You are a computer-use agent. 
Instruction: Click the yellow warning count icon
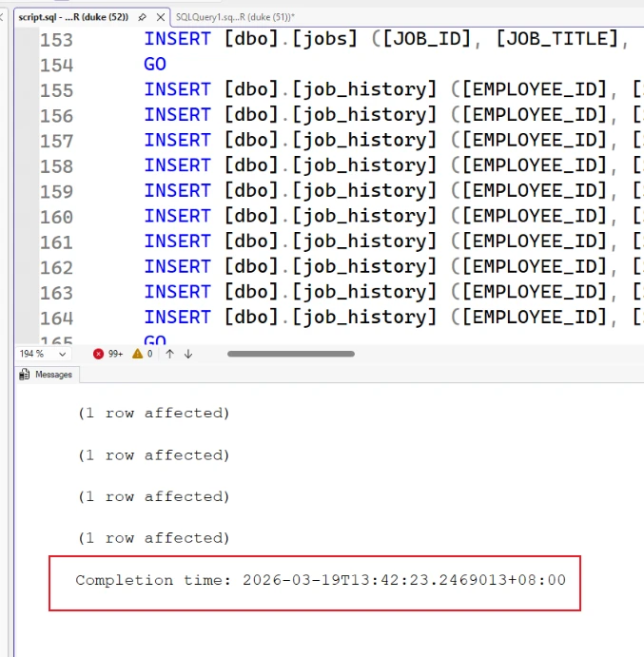[x=137, y=354]
